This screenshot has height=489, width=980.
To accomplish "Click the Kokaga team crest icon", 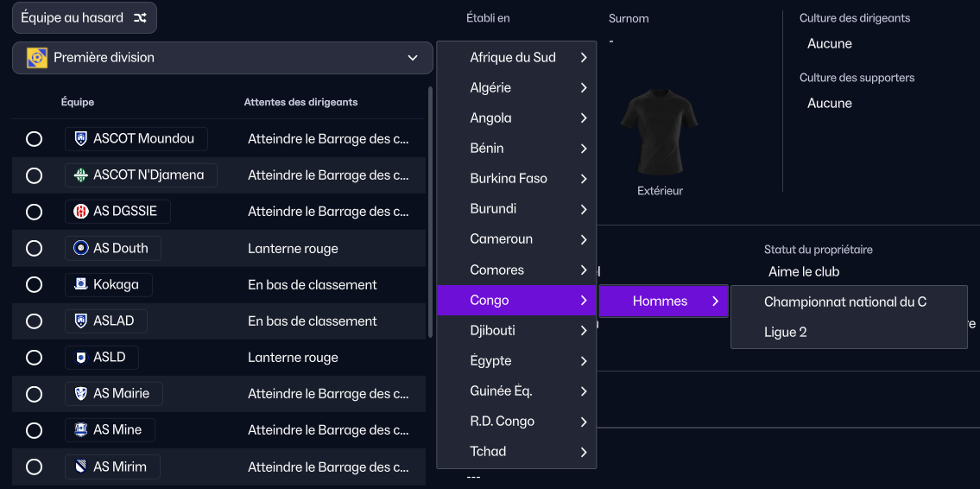I will tap(81, 284).
